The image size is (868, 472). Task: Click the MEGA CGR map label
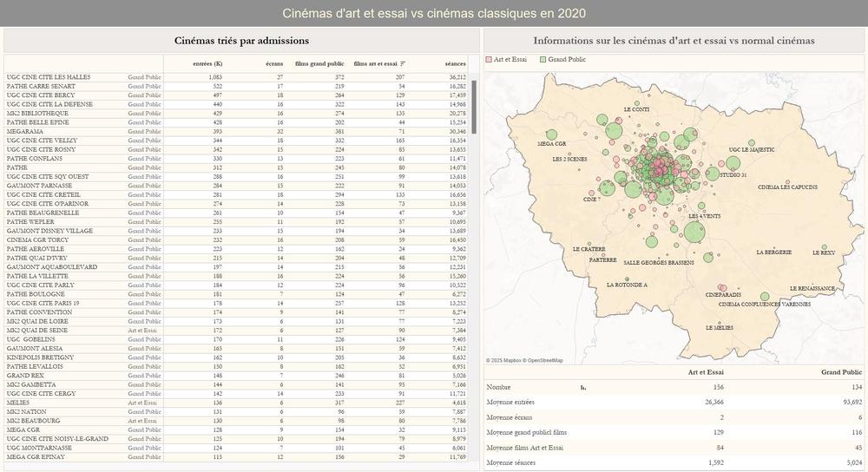click(552, 144)
